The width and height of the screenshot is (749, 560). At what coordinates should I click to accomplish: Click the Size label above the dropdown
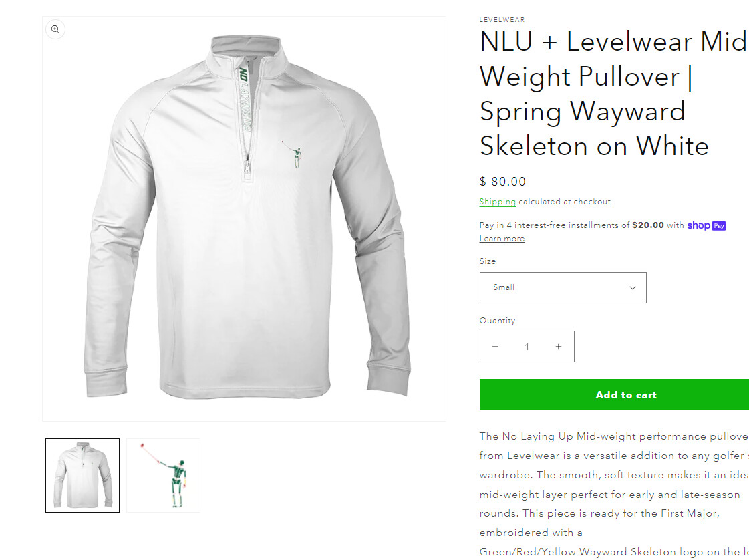[488, 261]
